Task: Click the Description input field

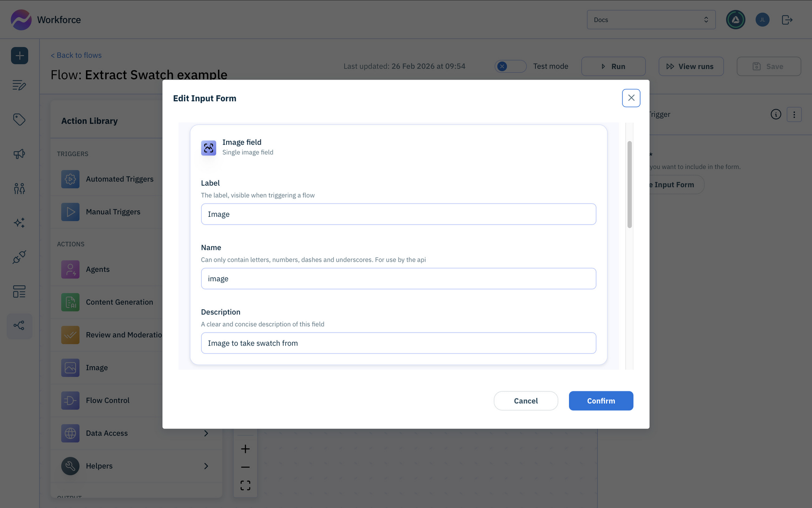Action: pyautogui.click(x=398, y=343)
